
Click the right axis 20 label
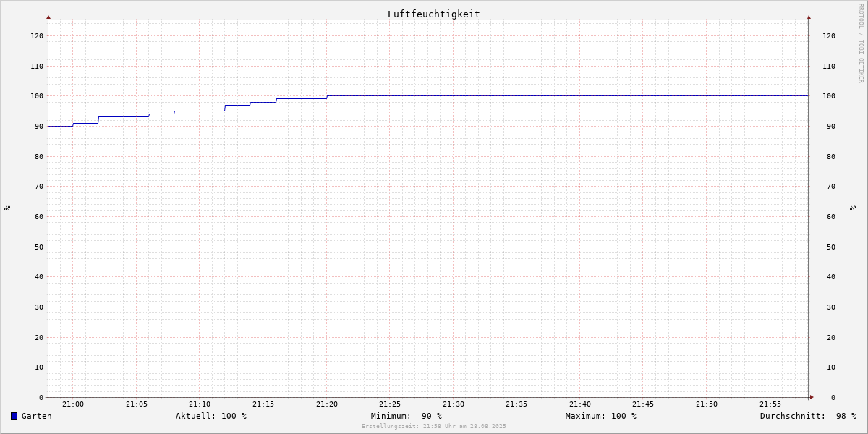point(831,337)
